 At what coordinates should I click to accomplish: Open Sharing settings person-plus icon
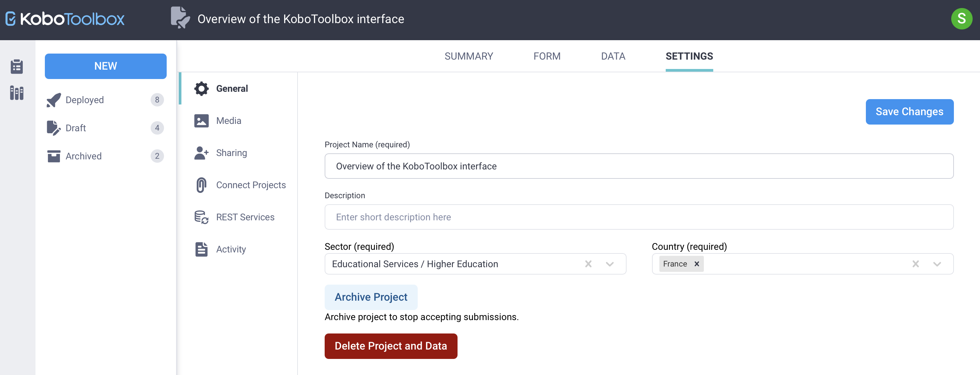coord(201,153)
